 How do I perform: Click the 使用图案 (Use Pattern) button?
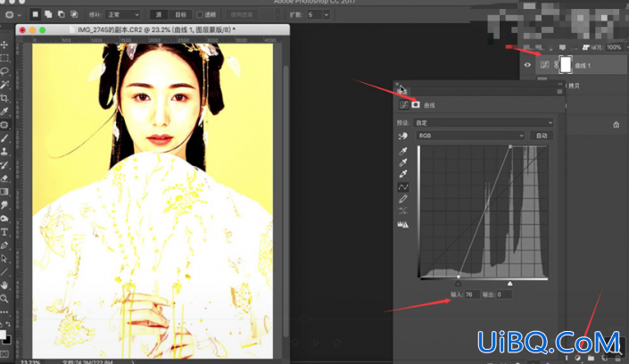click(242, 15)
